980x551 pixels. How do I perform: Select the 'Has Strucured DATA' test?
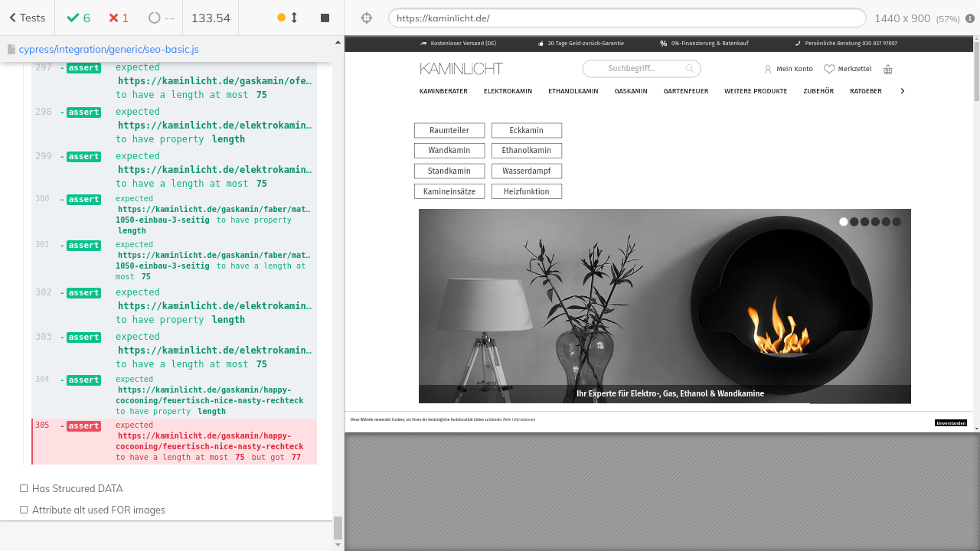click(77, 488)
